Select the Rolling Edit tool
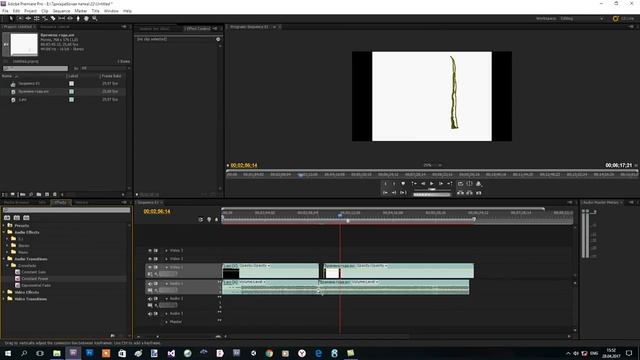This screenshot has height=360, width=640. coord(36,18)
